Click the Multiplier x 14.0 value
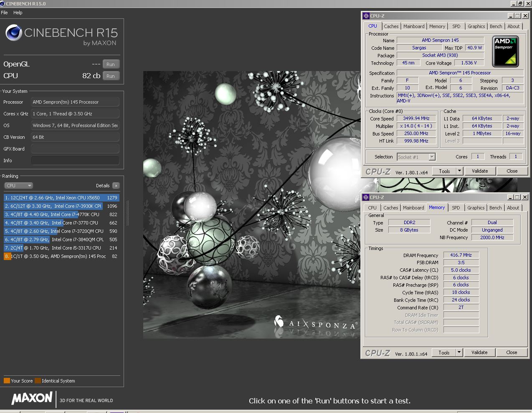 coord(416,126)
